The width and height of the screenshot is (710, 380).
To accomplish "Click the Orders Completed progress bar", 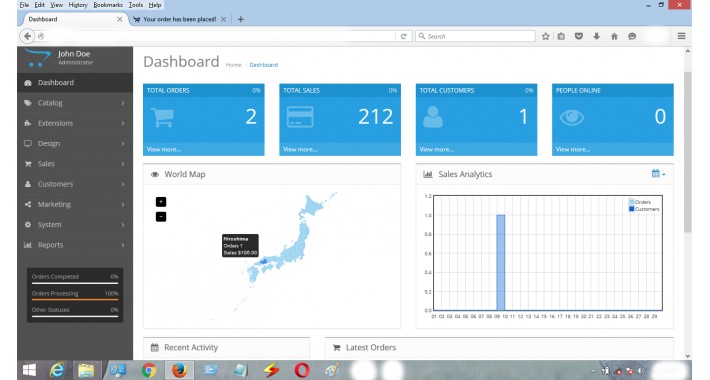I will coord(75,284).
